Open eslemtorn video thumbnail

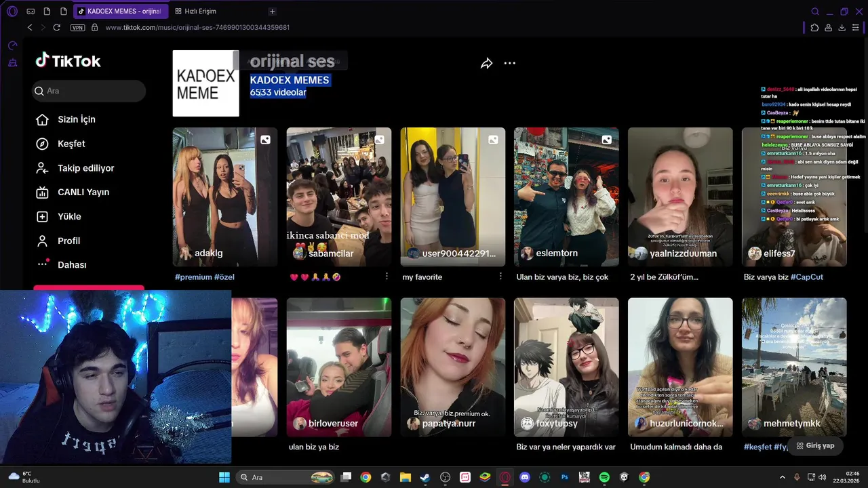(x=566, y=197)
